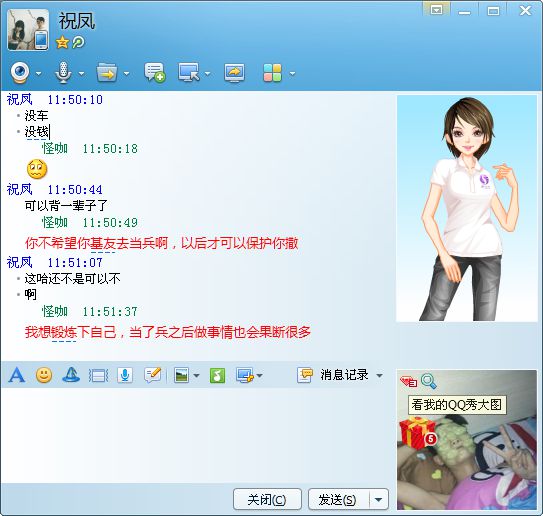Toggle font formatting with A icon

[17, 375]
